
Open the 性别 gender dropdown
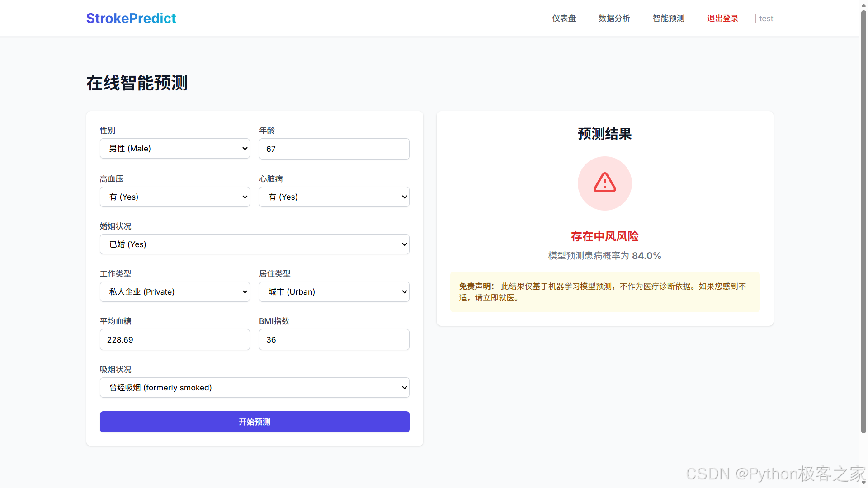coord(175,149)
